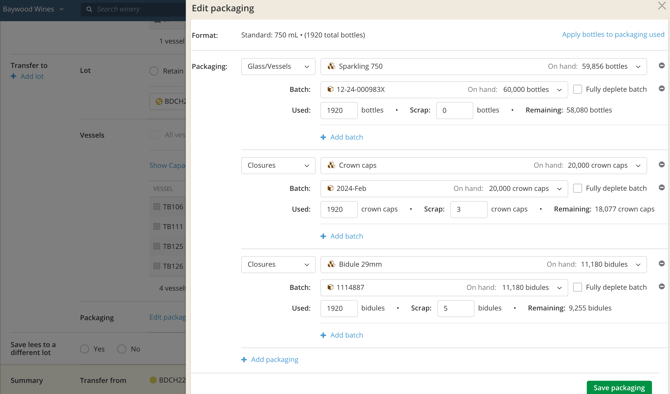
Task: Click the Show Capacity link behind dialog
Action: click(167, 165)
